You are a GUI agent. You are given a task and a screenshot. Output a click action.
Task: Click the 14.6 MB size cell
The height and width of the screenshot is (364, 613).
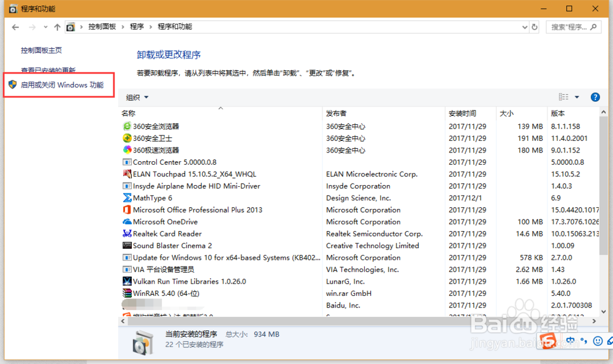[x=530, y=233]
